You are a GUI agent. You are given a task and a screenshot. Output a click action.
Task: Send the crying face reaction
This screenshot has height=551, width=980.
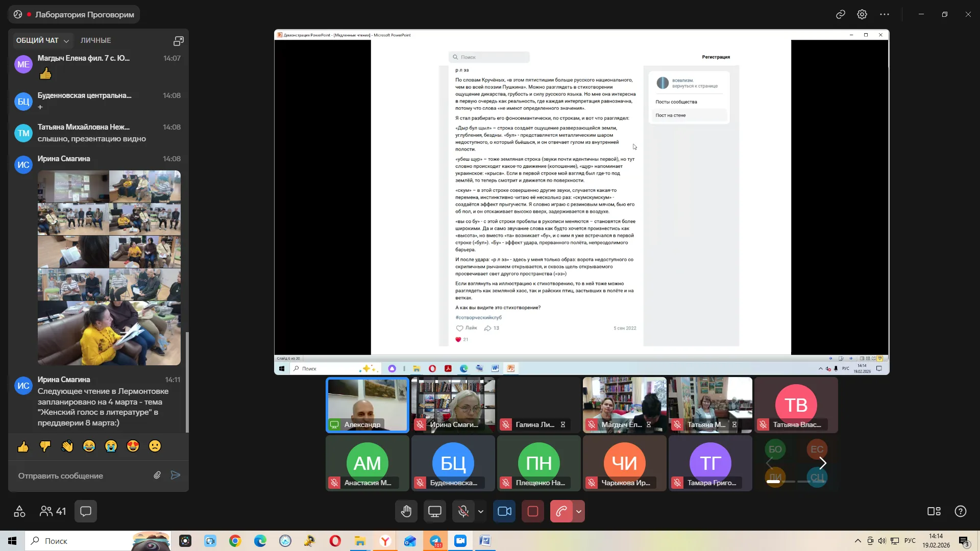click(x=111, y=447)
